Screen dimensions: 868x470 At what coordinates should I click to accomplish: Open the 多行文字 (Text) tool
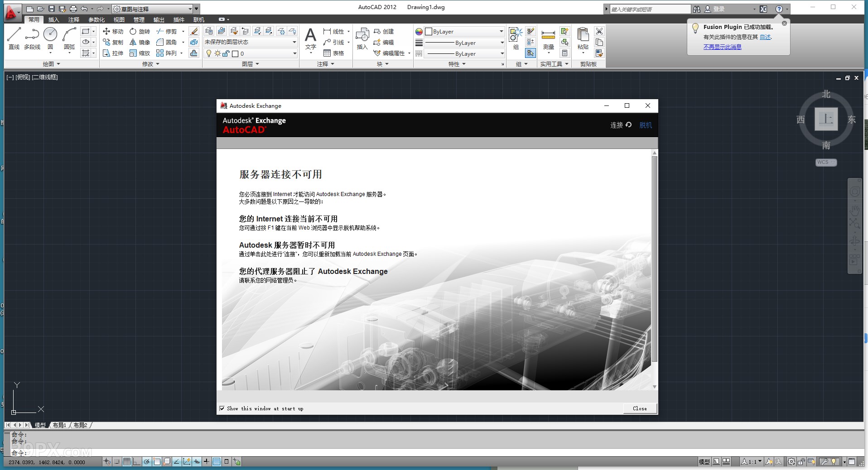pyautogui.click(x=310, y=38)
